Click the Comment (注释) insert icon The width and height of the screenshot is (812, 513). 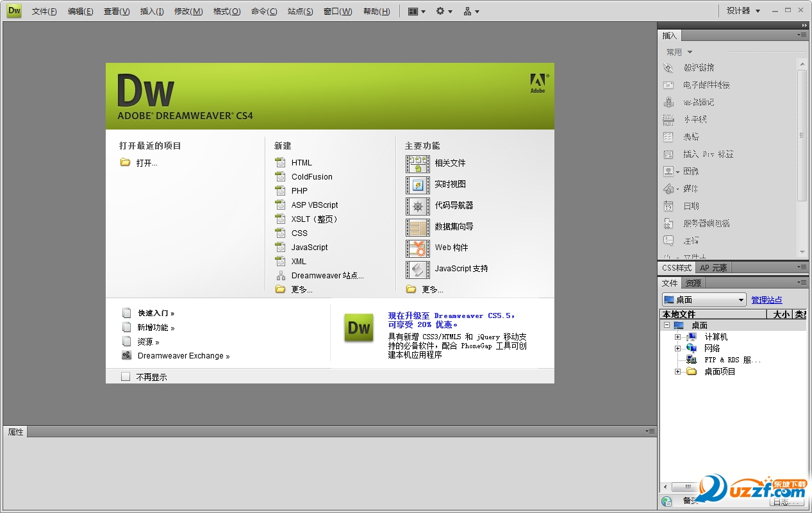click(668, 240)
